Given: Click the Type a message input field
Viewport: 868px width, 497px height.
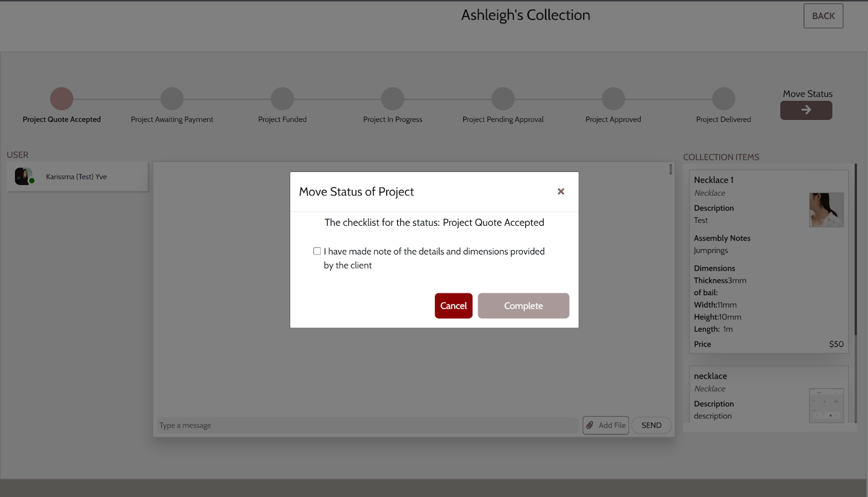Looking at the screenshot, I should (368, 425).
